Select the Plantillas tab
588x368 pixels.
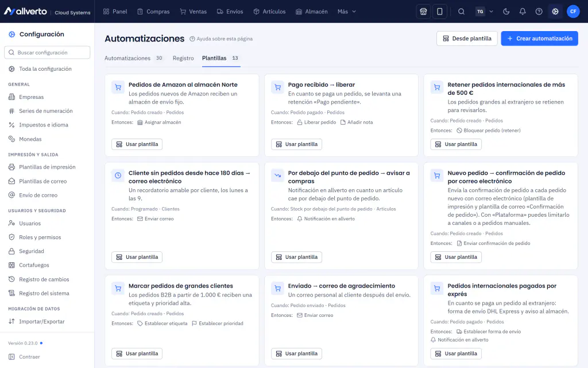[221, 58]
